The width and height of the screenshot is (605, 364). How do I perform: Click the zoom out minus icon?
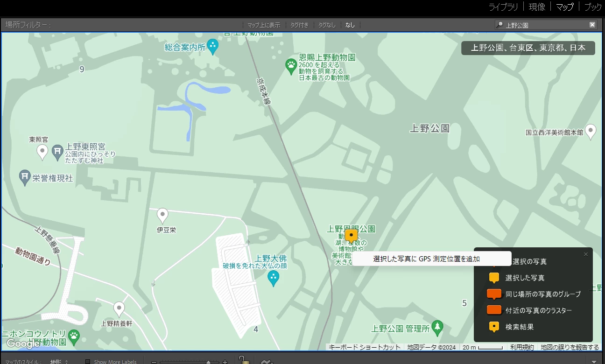click(154, 362)
